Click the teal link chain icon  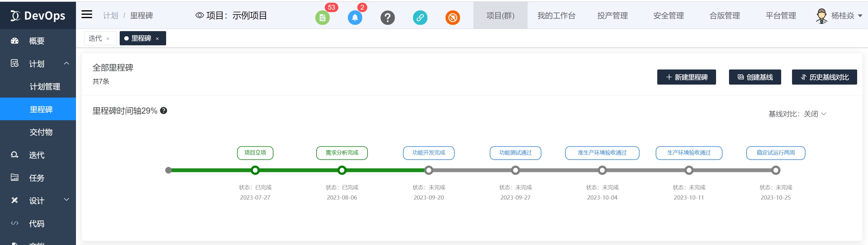click(x=420, y=18)
